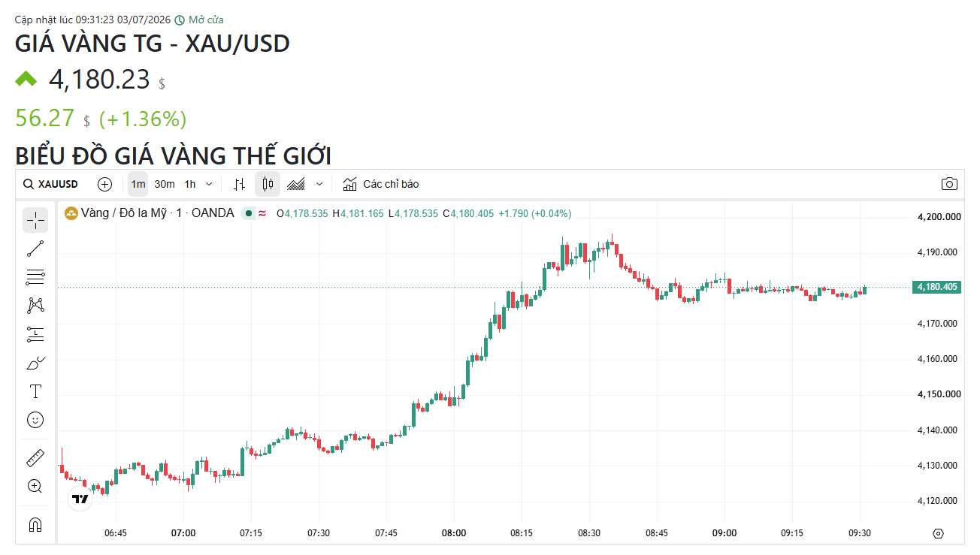Select the crosshair cursor tool
Screen dimensions: 980x555
[35, 220]
